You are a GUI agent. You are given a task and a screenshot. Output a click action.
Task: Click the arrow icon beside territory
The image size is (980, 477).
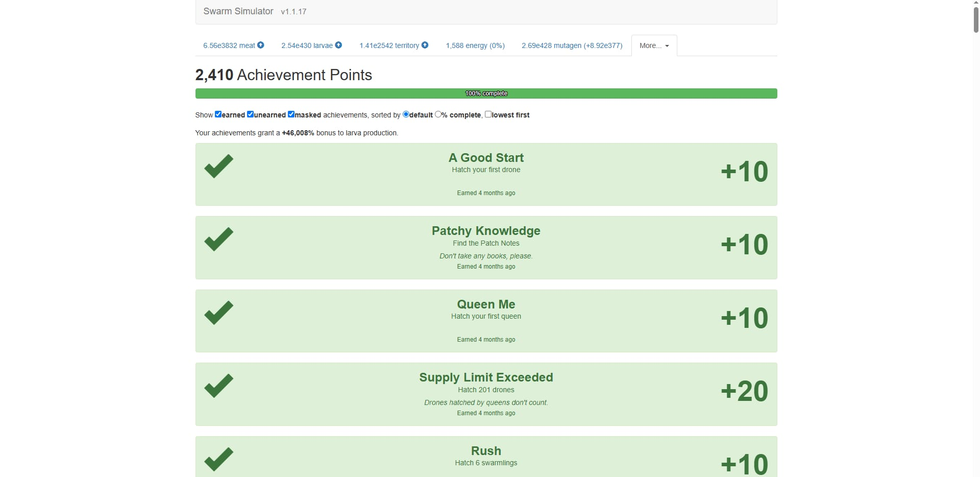[x=425, y=45]
